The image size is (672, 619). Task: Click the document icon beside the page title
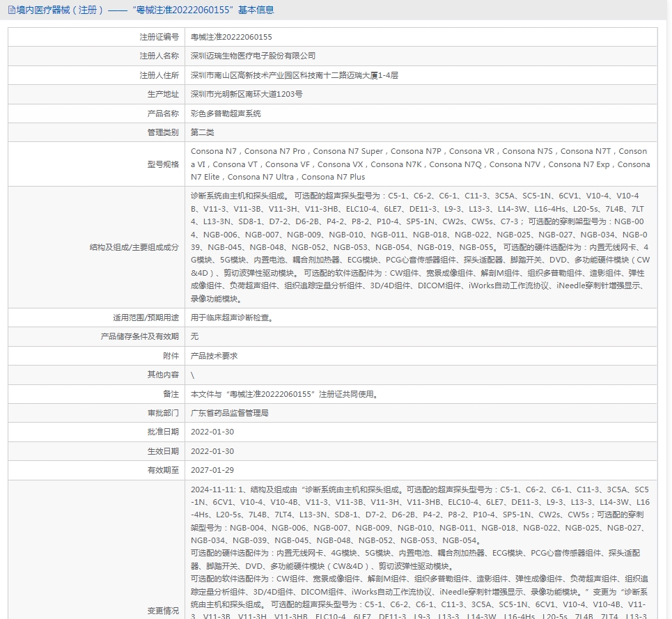pyautogui.click(x=12, y=10)
